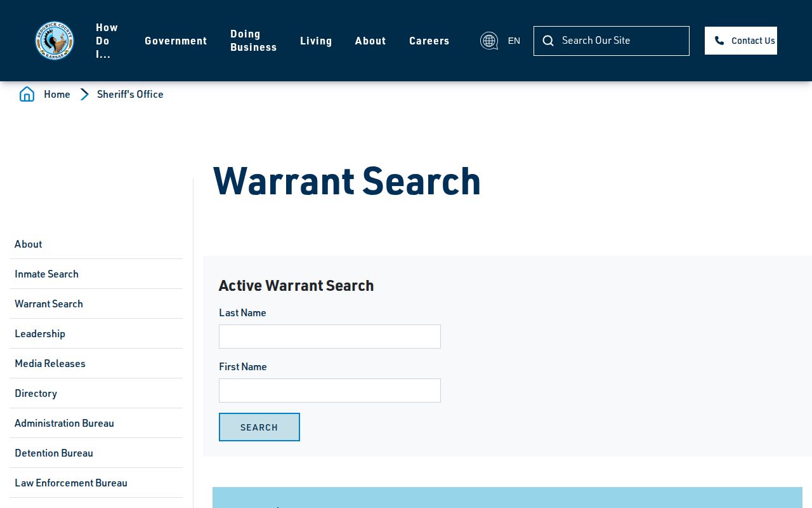Click the Warrant Search page heading
This screenshot has height=508, width=812.
click(347, 181)
